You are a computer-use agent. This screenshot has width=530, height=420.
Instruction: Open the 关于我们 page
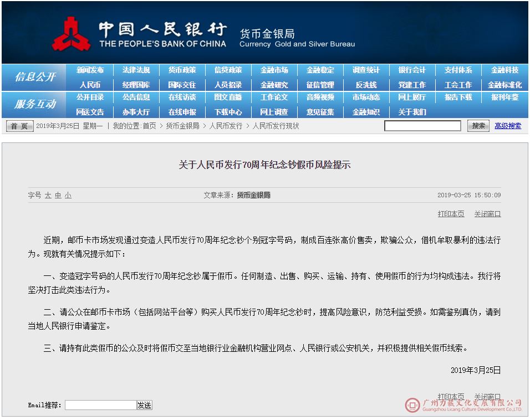pyautogui.click(x=412, y=112)
